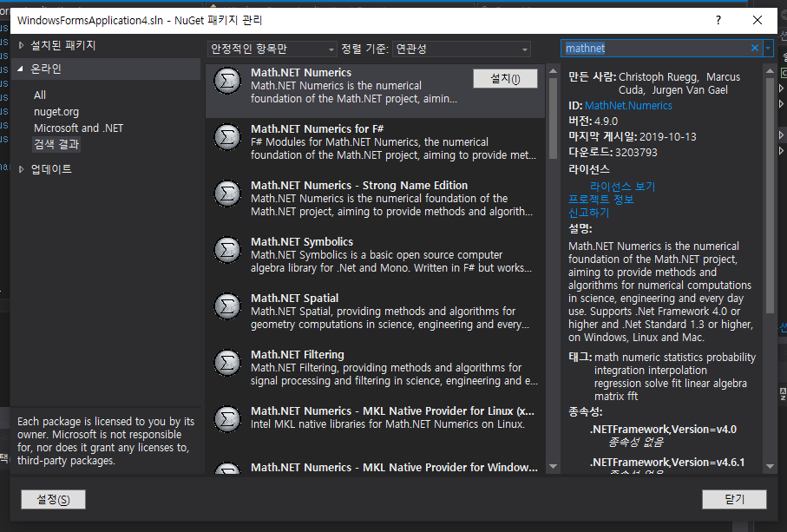Open the MathNet.Numerics ID link
The image size is (787, 532).
628,105
